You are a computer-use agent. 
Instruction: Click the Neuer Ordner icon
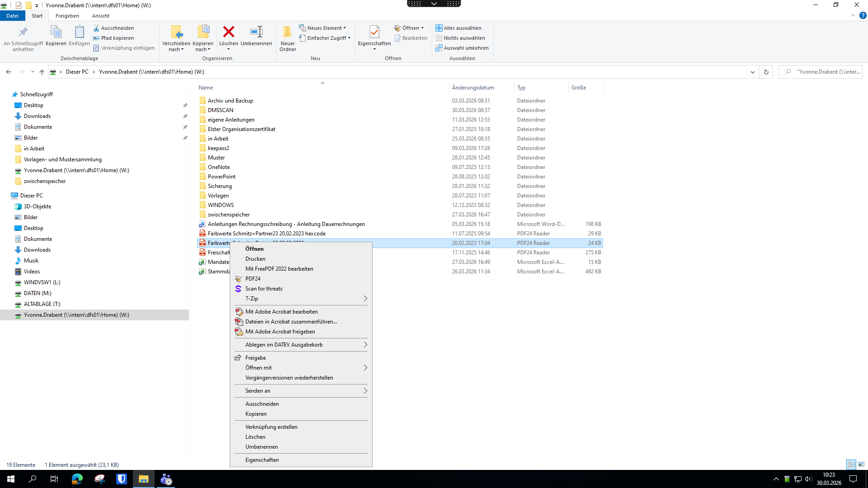(x=288, y=32)
